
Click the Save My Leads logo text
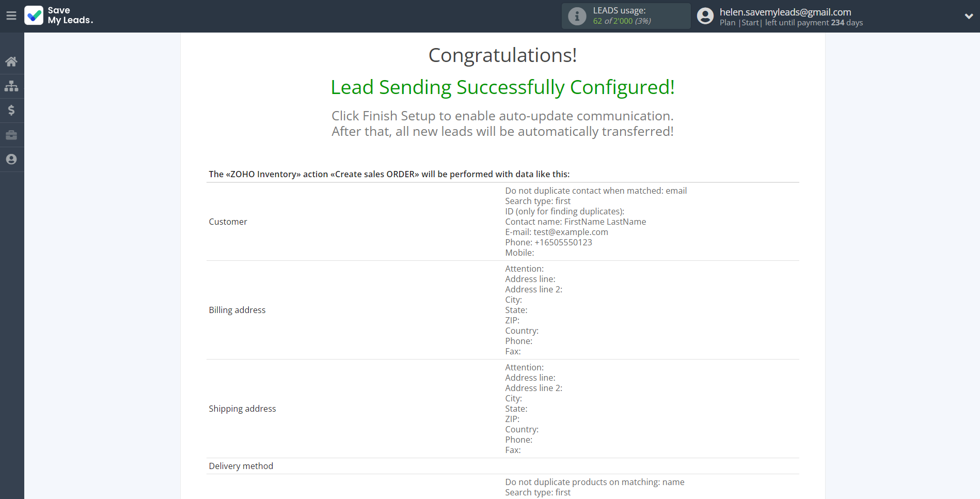click(x=70, y=15)
